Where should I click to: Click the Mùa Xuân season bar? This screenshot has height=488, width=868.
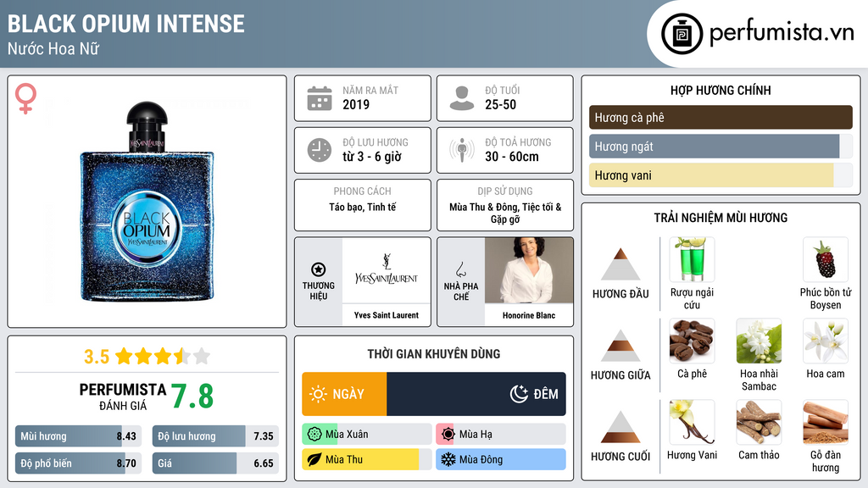(367, 435)
